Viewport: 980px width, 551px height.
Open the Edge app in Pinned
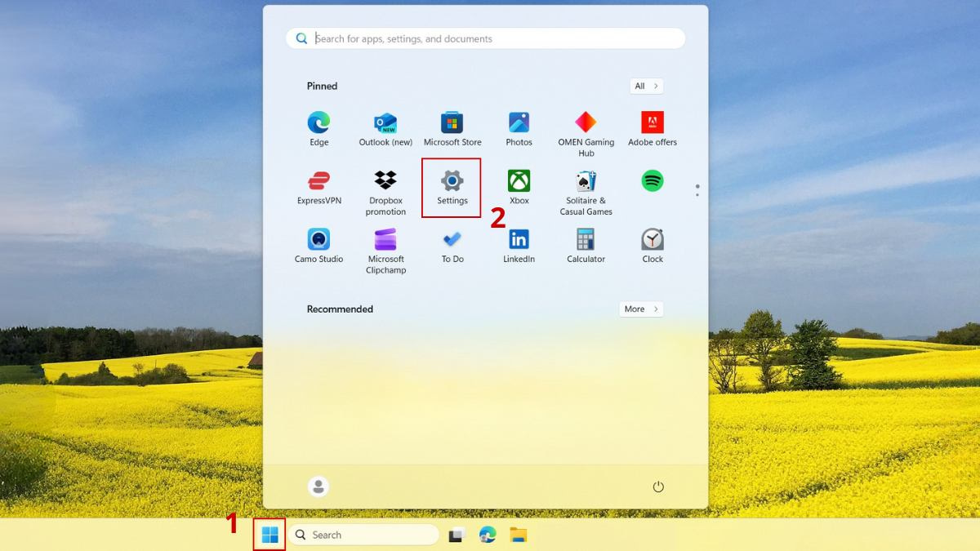318,129
